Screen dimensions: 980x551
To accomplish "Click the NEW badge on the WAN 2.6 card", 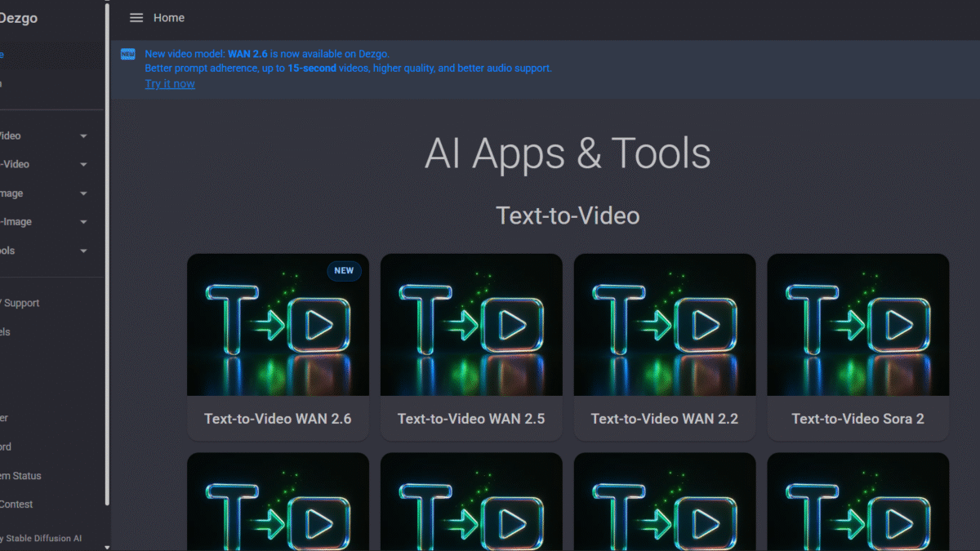I will [x=344, y=271].
